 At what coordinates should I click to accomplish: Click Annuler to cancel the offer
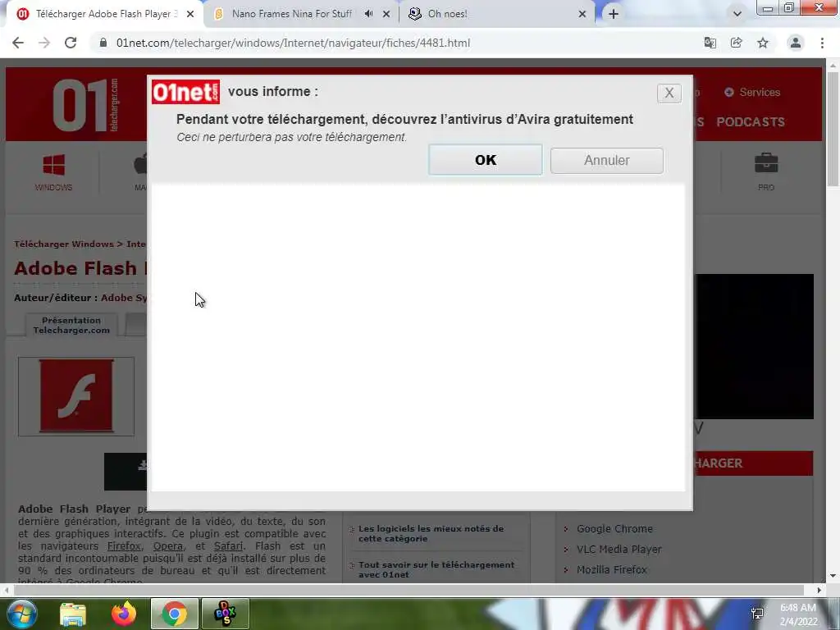click(x=606, y=160)
